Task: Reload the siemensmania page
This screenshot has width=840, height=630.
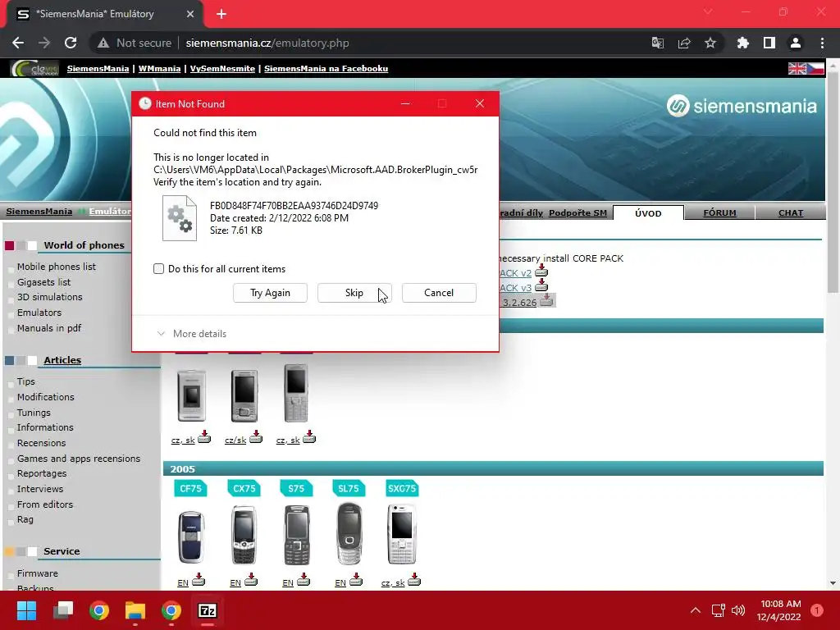Action: point(71,43)
